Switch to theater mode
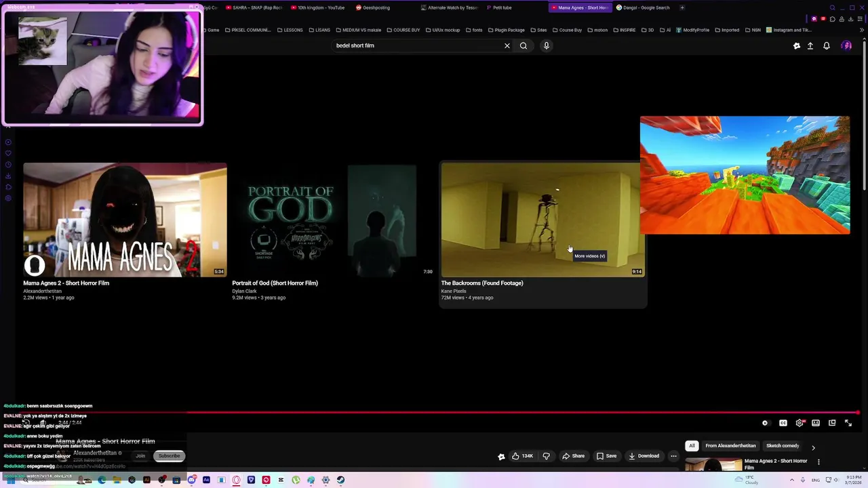The width and height of the screenshot is (868, 488). 816,423
